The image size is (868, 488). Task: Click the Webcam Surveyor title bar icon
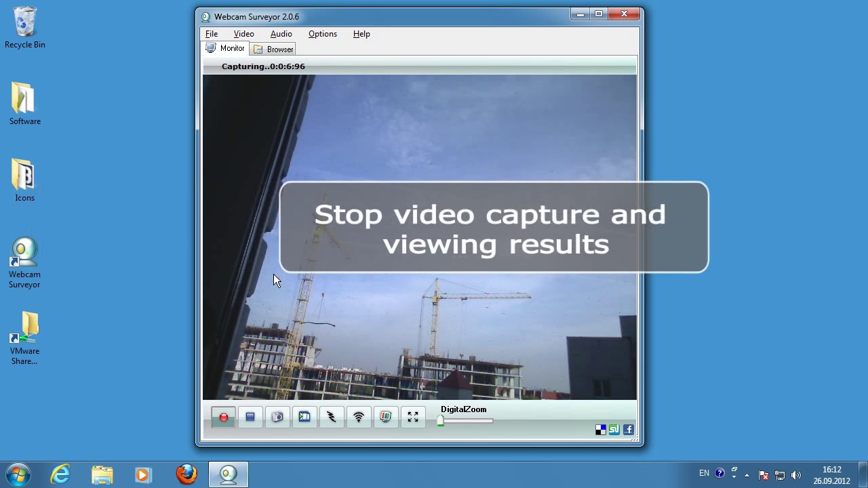(x=206, y=17)
